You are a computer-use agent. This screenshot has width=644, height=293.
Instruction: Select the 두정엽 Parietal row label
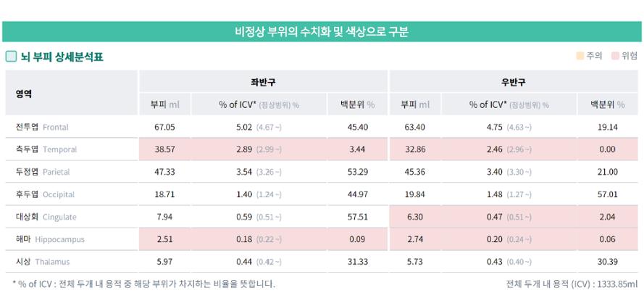click(x=43, y=172)
